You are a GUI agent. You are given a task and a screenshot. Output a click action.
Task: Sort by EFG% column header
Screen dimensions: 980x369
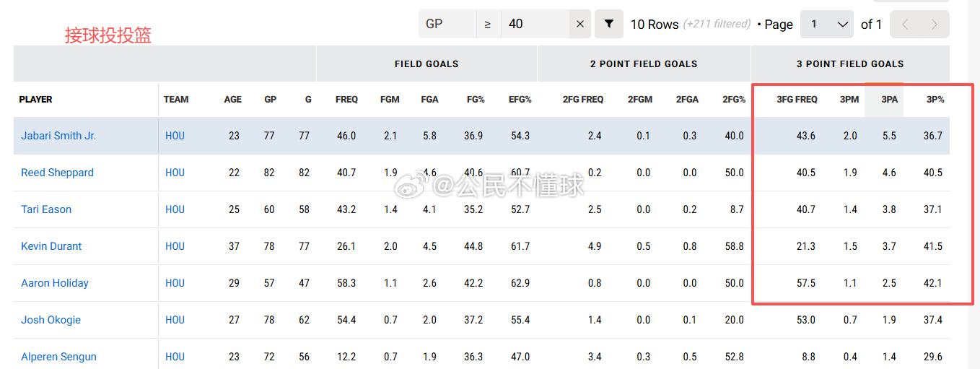pos(519,100)
